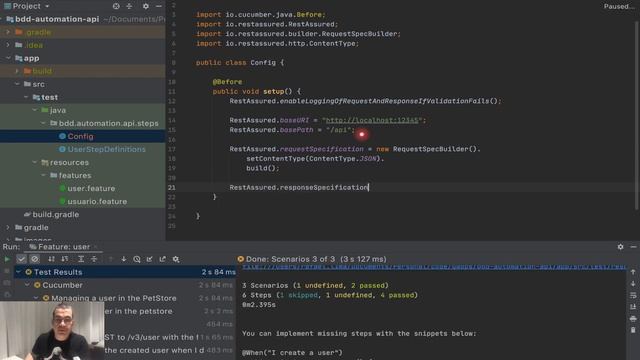Clear all console output trash icon
Screen dimensions: 640x360
tap(633, 330)
